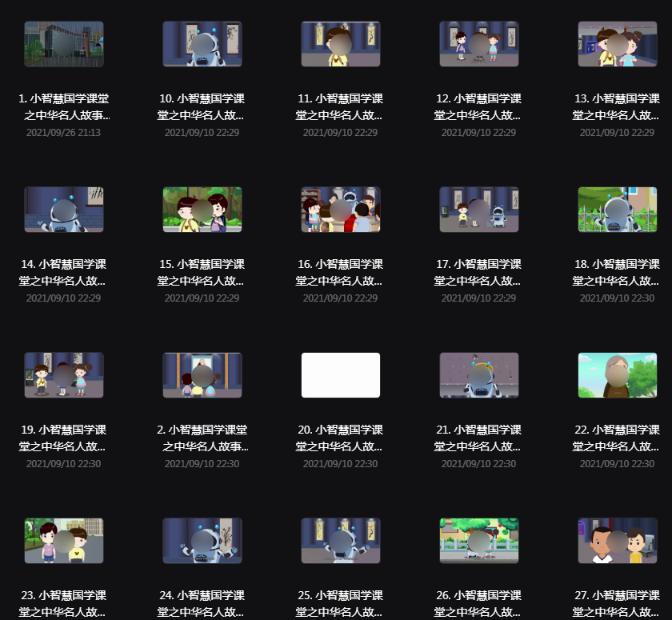672x620 pixels.
Task: Select the file name starting with '21. 小智慧国学课'
Action: coord(478,438)
